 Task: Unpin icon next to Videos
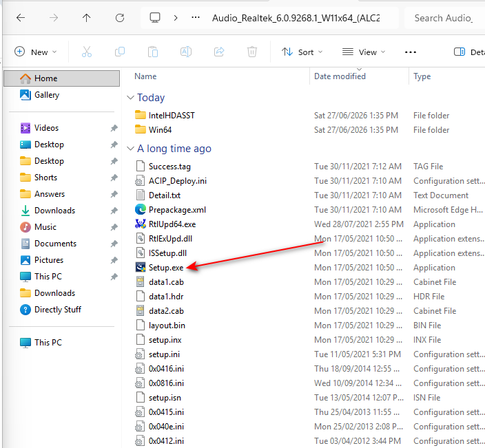114,128
